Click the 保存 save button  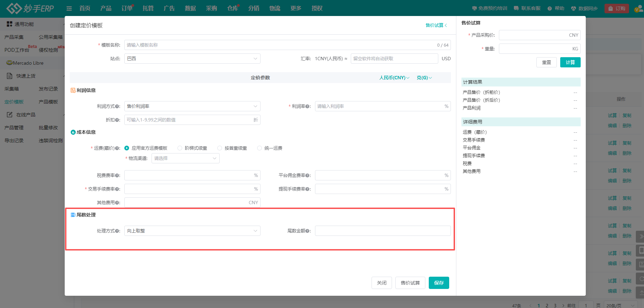click(x=439, y=283)
